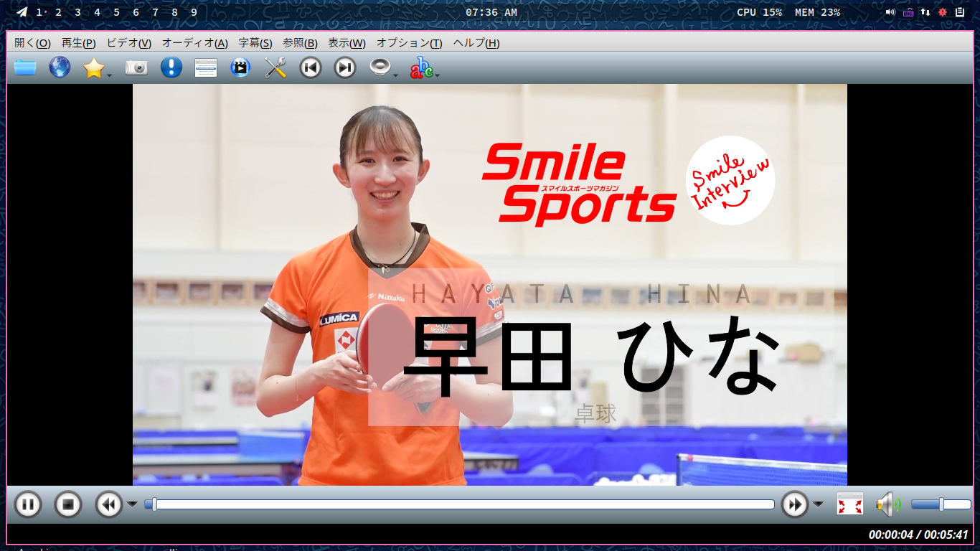Open the clipboard tray icon
The image size is (980, 551).
pyautogui.click(x=960, y=12)
